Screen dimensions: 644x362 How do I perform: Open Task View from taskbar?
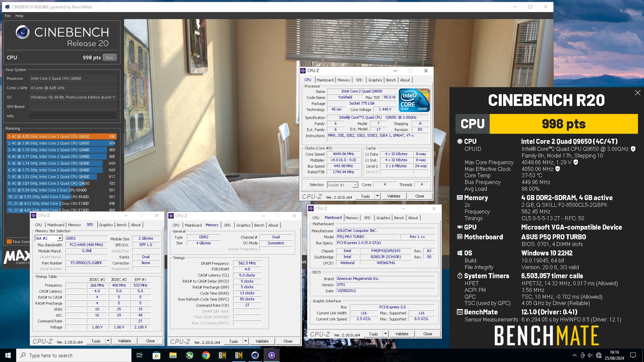coord(140,355)
